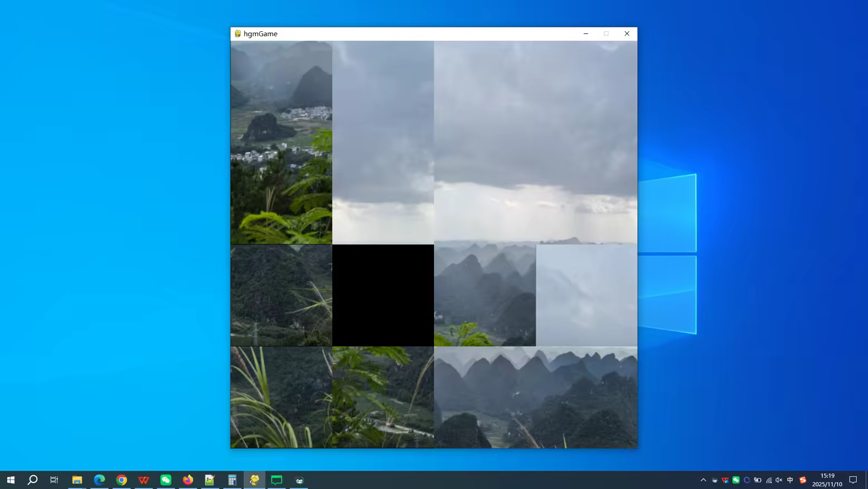
Task: Launch File Explorer from the taskbar
Action: click(77, 480)
